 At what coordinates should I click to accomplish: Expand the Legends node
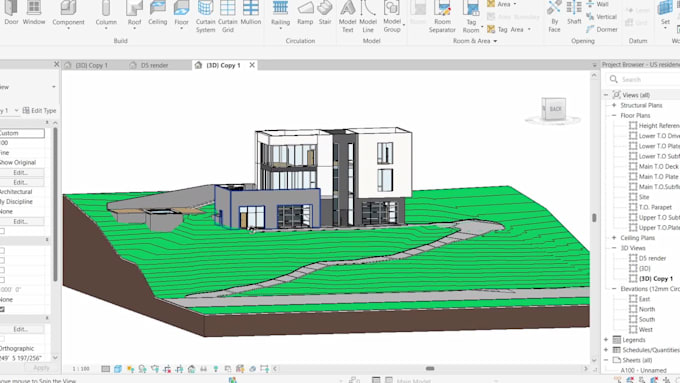click(606, 340)
